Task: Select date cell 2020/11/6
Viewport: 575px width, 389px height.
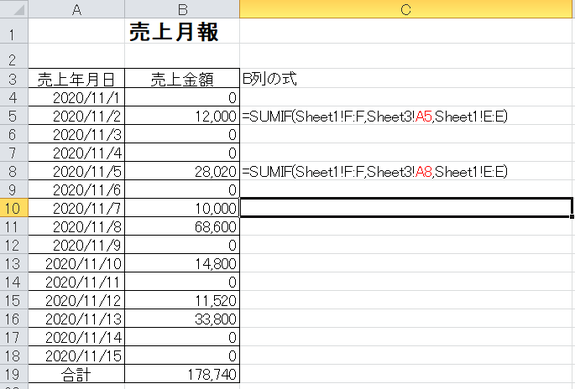Action: pyautogui.click(x=77, y=190)
